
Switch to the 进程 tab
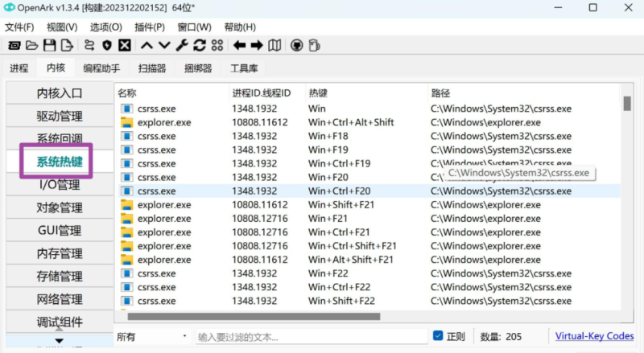19,68
